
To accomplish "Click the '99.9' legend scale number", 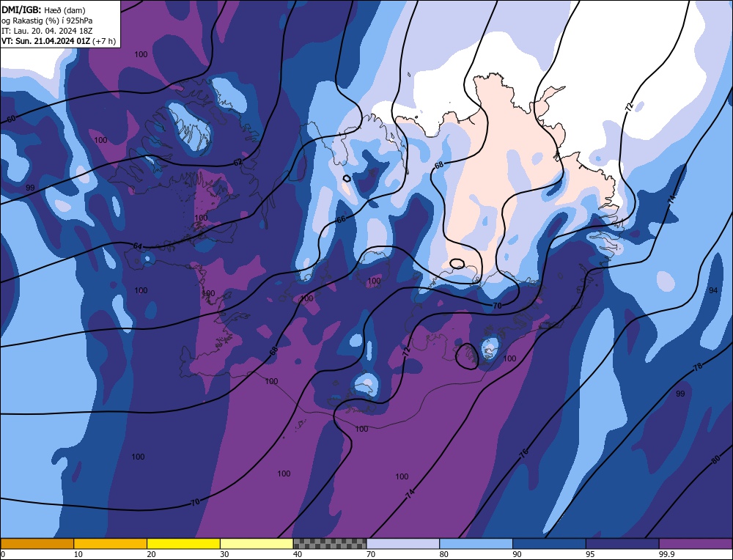I will coord(666,554).
